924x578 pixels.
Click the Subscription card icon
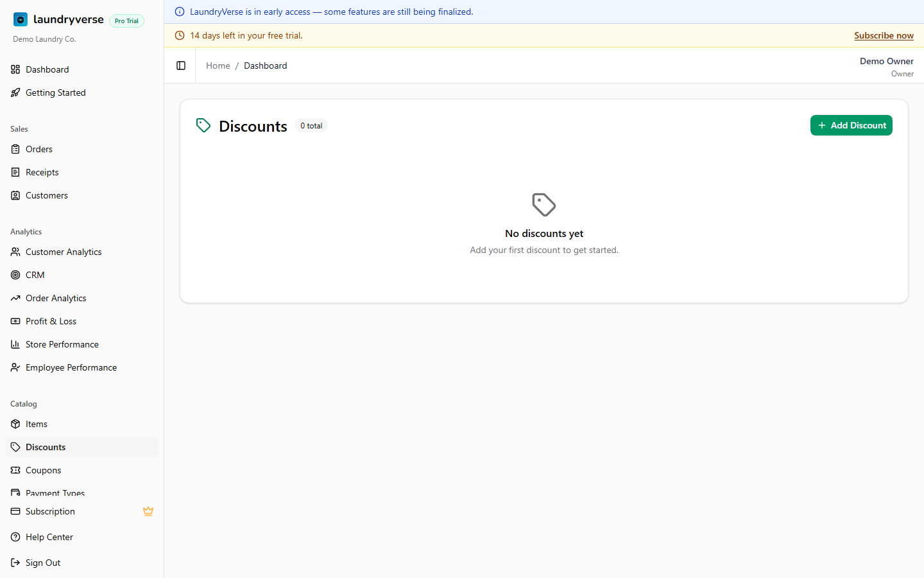tap(15, 511)
